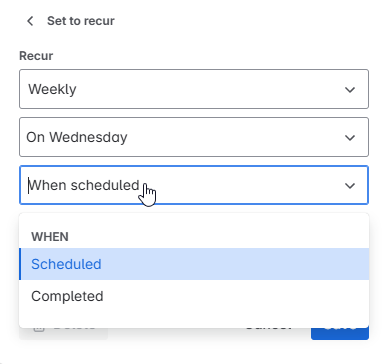Viewport: 383px width, 364px height.
Task: Click the When scheduled text value
Action: click(84, 185)
